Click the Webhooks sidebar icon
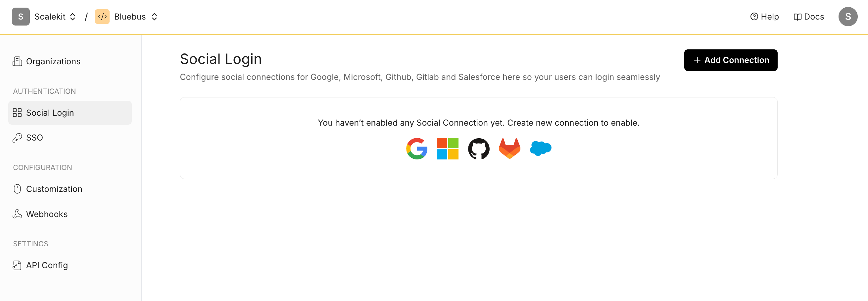This screenshot has height=301, width=868. (17, 214)
